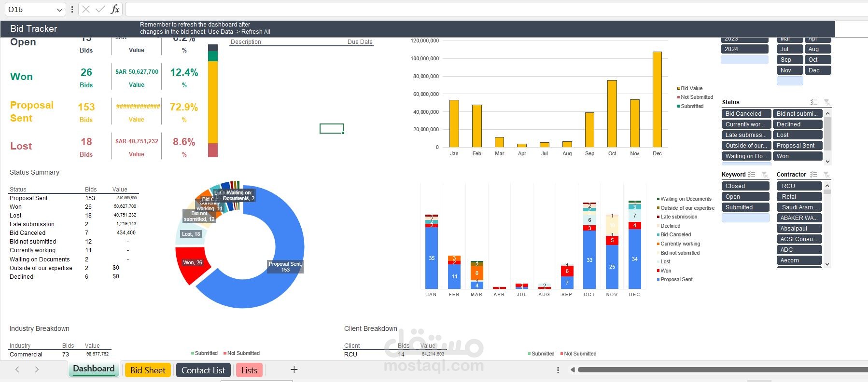Viewport: 868px width, 382px height.
Task: Enable multi-select on the Contractor slicer
Action: 814,175
